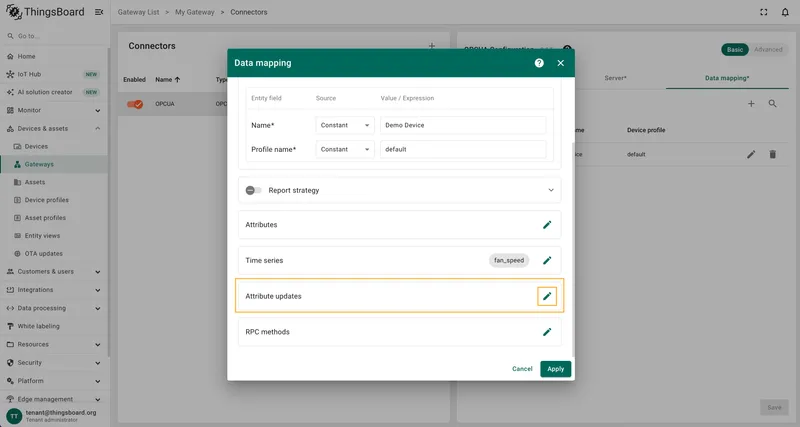Edit the default device profile mapping row

751,154
